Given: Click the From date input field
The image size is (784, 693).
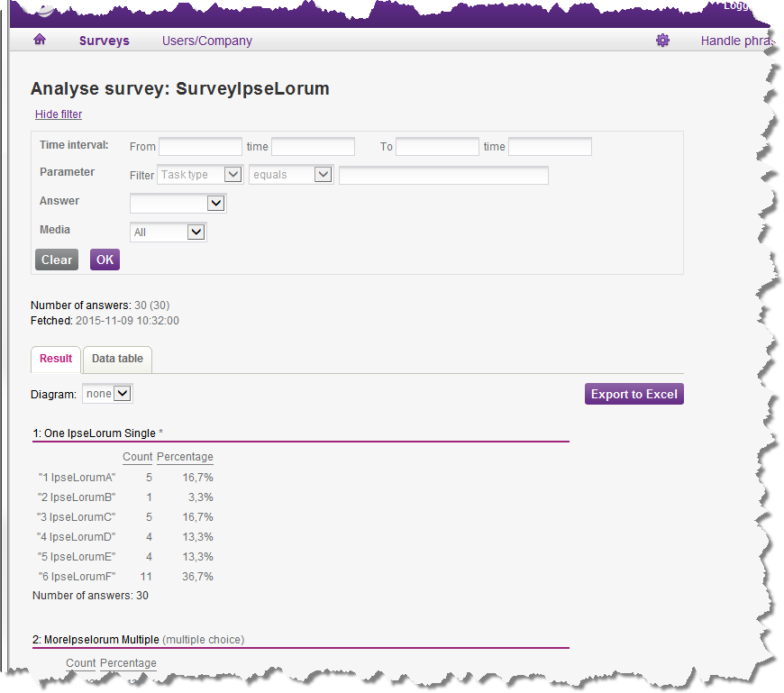Looking at the screenshot, I should [x=200, y=147].
